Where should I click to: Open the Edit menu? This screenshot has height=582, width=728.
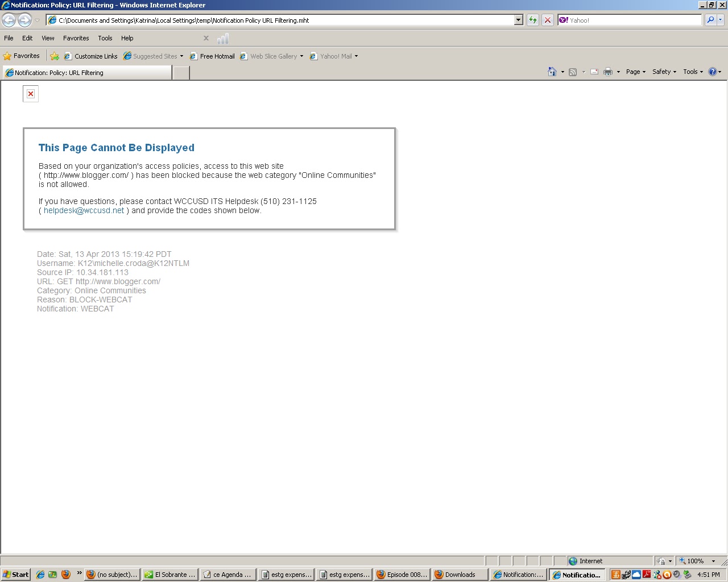27,38
